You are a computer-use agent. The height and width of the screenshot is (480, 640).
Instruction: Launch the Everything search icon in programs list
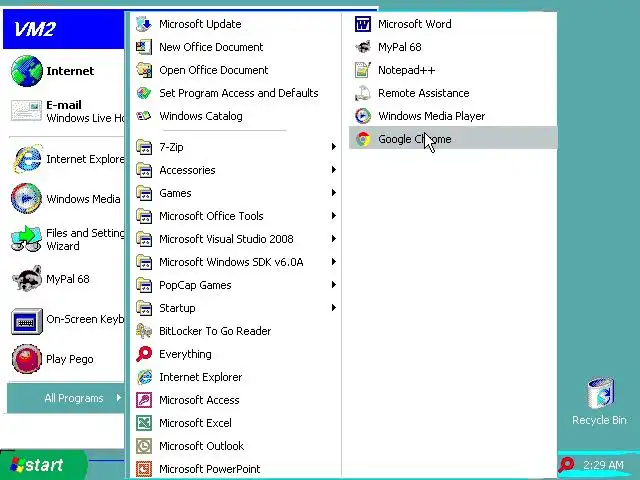click(144, 354)
